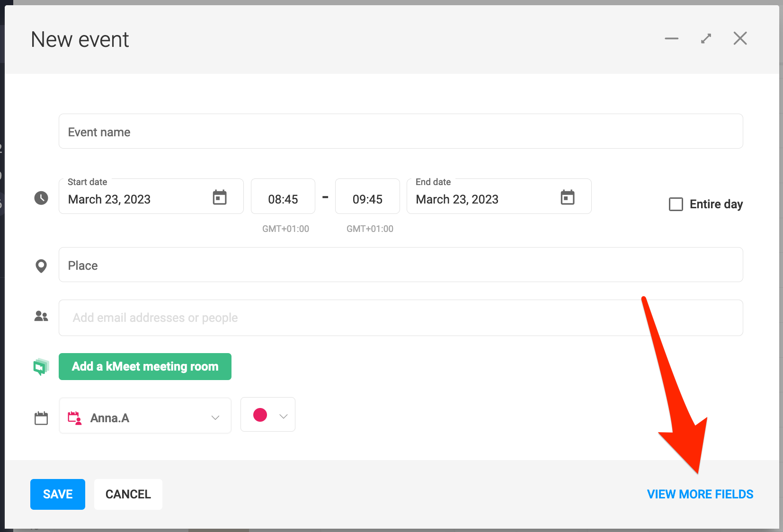This screenshot has height=532, width=783.
Task: Open the End date calendar picker icon
Action: point(567,197)
